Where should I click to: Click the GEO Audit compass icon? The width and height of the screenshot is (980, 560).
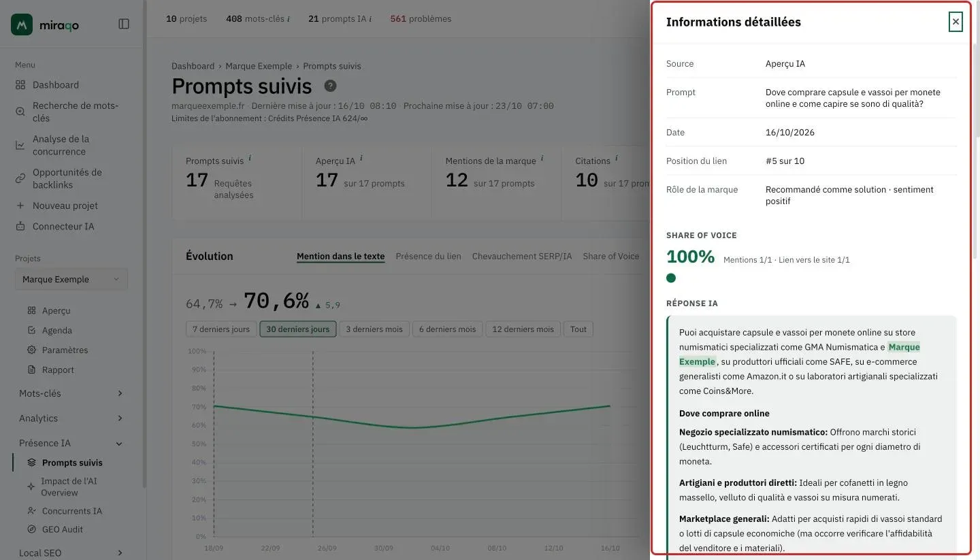pos(31,529)
